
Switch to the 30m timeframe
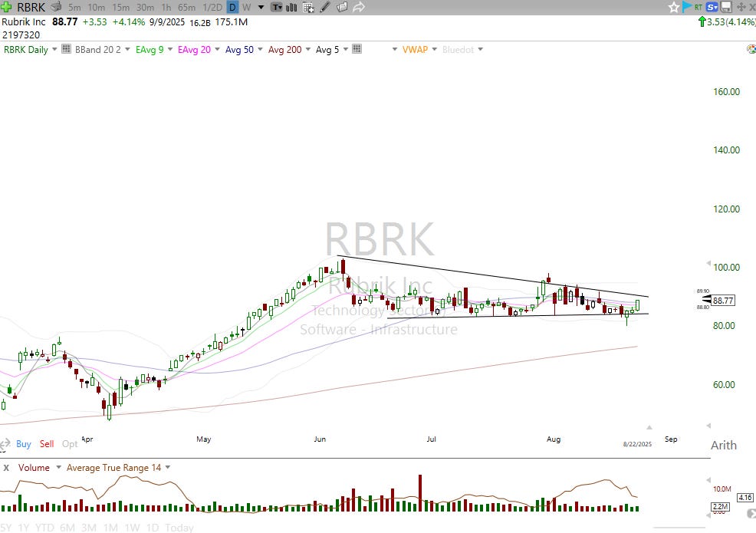pos(145,8)
